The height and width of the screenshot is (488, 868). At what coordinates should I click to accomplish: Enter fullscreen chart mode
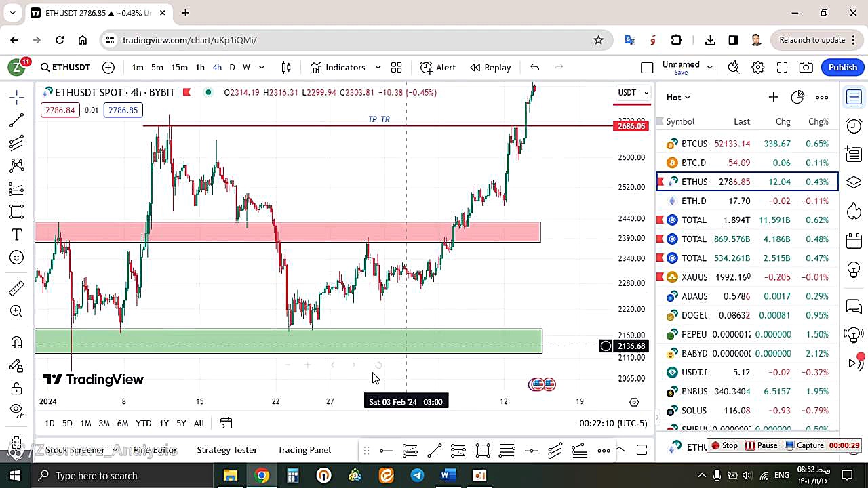click(x=782, y=67)
